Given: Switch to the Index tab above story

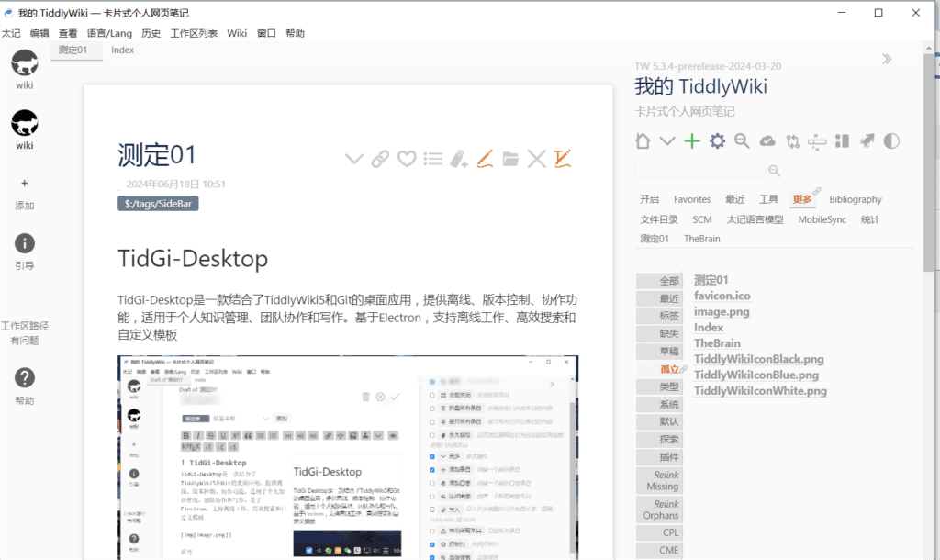Looking at the screenshot, I should [x=122, y=50].
